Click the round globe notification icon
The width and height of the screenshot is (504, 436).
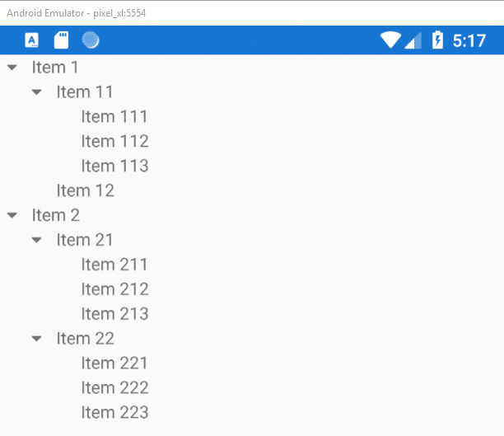[91, 40]
